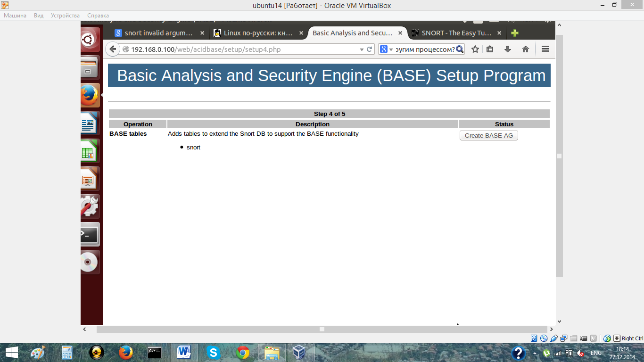The width and height of the screenshot is (644, 362).
Task: Select the 'BASE tables' operation text
Action: (128, 134)
